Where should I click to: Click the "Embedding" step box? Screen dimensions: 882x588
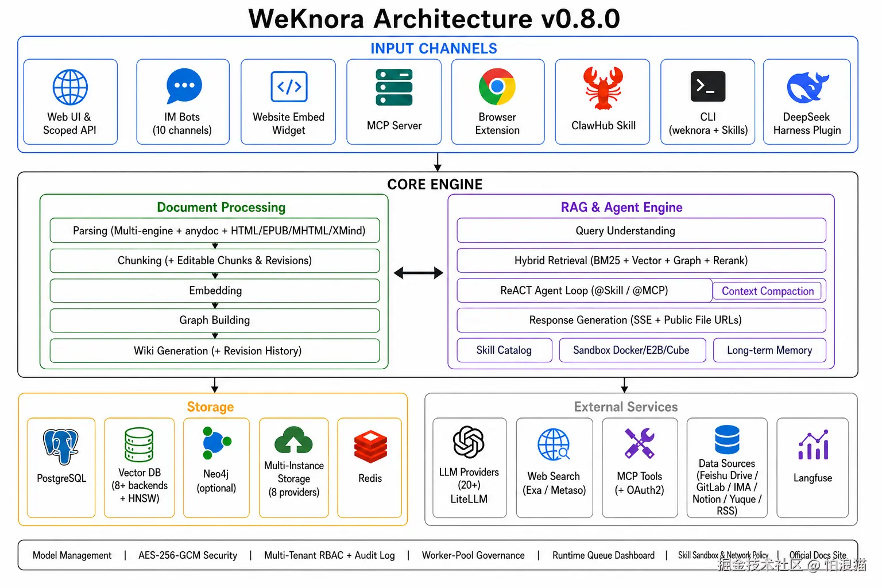point(215,291)
